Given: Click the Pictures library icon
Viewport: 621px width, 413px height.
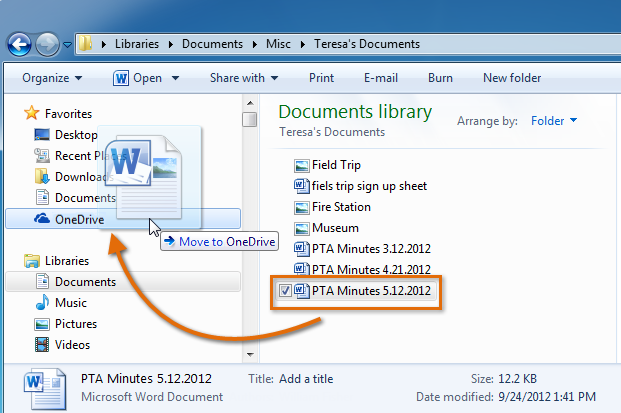Looking at the screenshot, I should tap(42, 324).
